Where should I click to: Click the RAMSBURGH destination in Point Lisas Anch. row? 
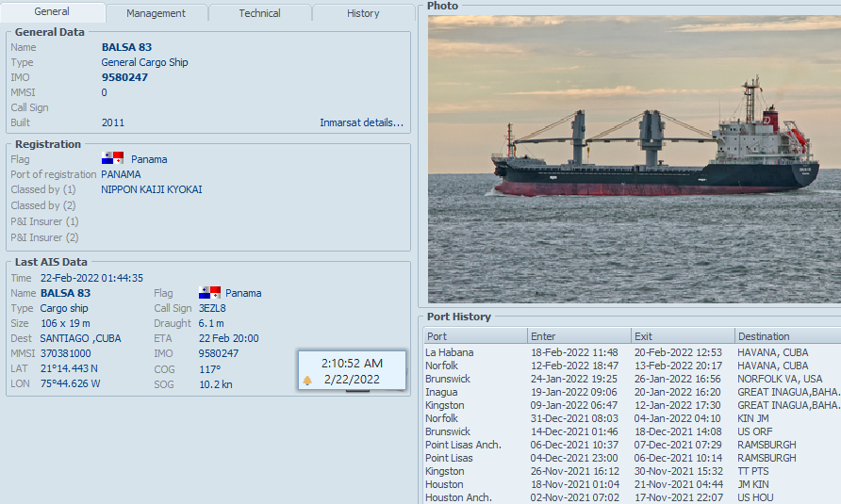click(x=767, y=445)
